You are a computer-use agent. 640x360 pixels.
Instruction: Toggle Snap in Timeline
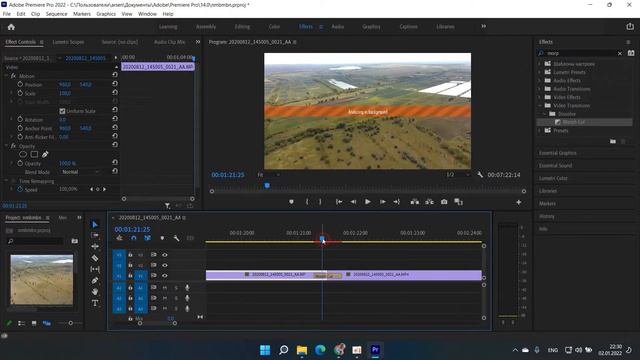pos(133,238)
